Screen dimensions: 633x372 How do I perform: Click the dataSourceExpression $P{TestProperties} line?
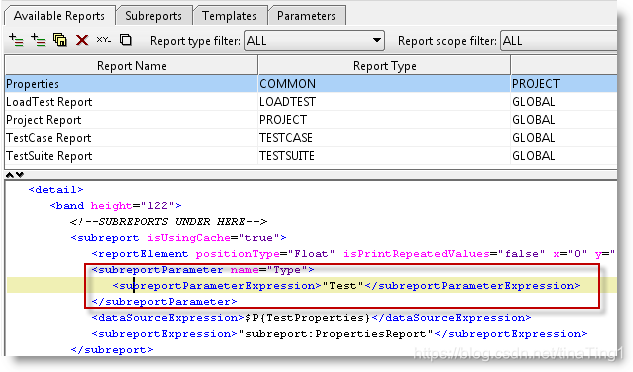click(x=311, y=318)
